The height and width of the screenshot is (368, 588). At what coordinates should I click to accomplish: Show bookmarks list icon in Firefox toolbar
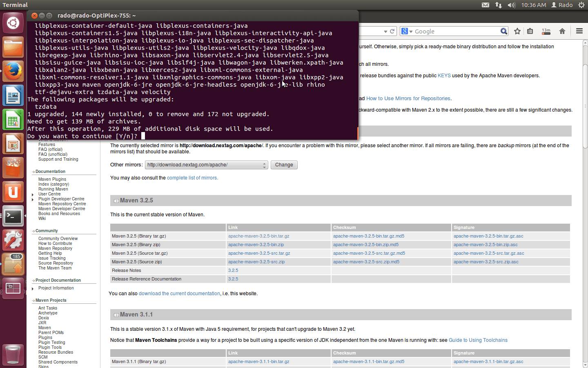(x=530, y=31)
